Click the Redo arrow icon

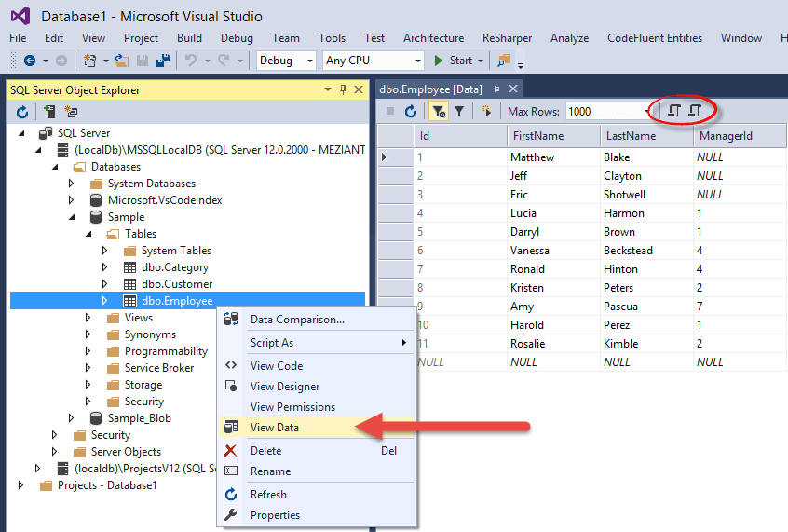click(224, 61)
